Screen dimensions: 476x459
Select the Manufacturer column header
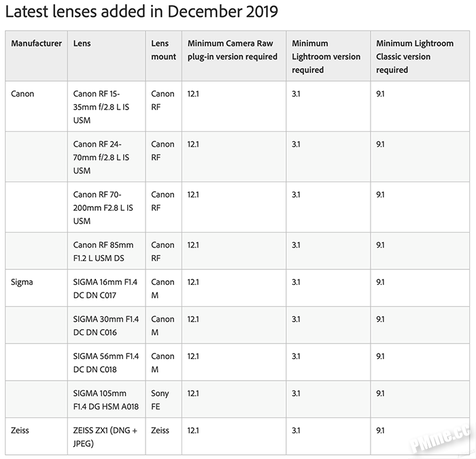pyautogui.click(x=37, y=44)
